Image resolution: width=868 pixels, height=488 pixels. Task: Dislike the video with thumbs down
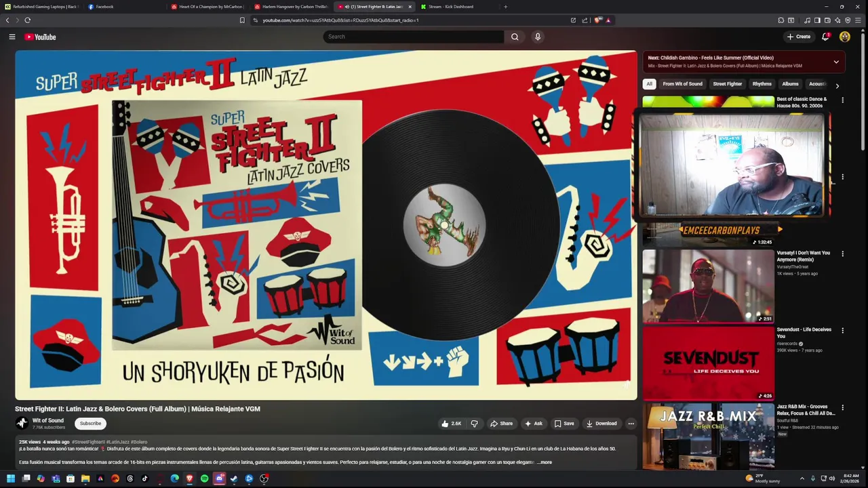(x=474, y=424)
